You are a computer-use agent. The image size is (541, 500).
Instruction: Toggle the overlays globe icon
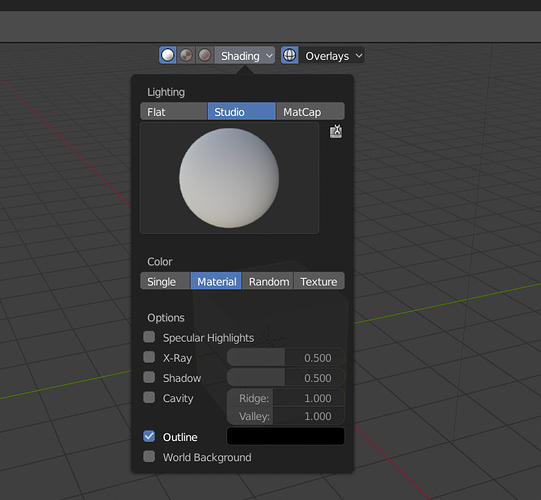click(289, 55)
